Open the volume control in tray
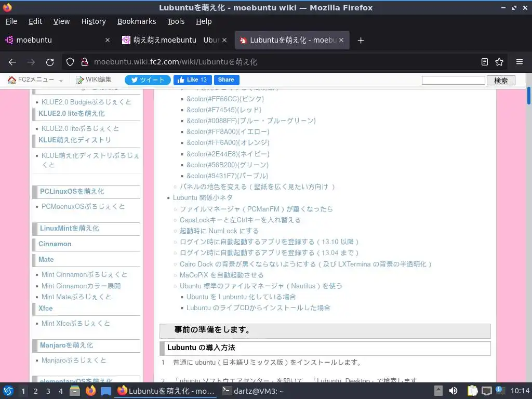The width and height of the screenshot is (532, 399). point(453,391)
